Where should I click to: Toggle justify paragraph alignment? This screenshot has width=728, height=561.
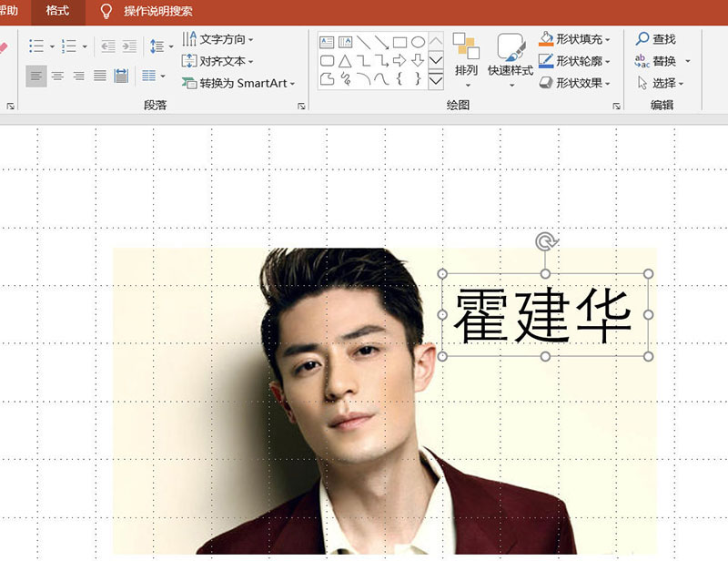coord(100,76)
